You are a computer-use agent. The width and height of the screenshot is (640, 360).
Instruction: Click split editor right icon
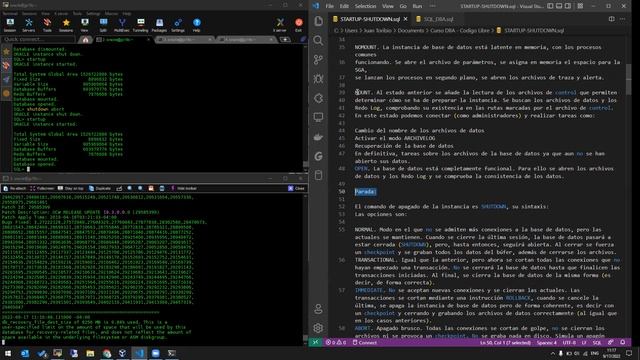[x=611, y=19]
